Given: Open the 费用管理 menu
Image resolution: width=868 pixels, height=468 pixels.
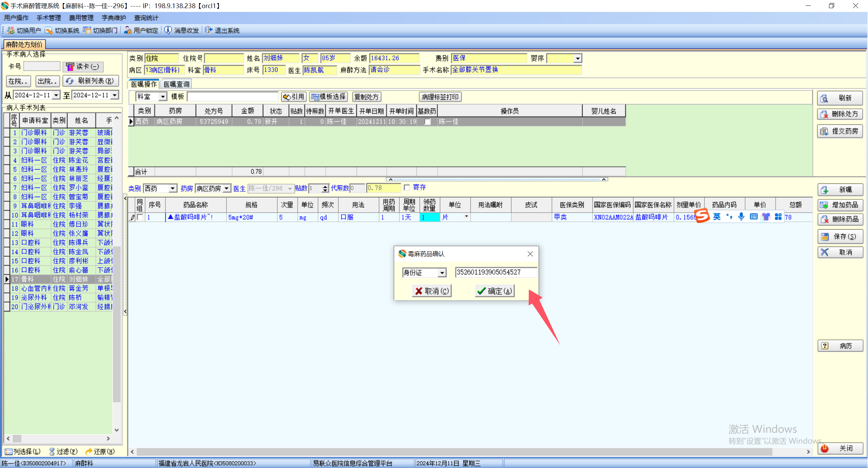Looking at the screenshot, I should (x=81, y=18).
